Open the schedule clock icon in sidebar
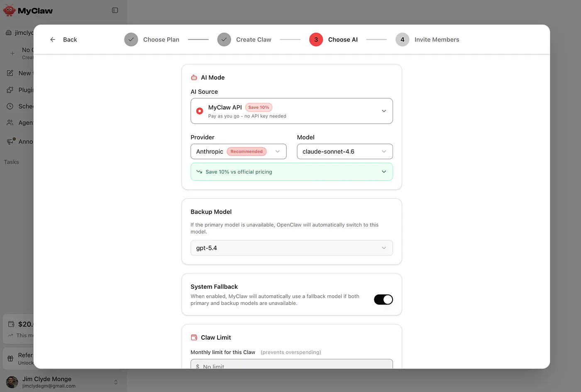The height and width of the screenshot is (392, 581). coord(10,106)
